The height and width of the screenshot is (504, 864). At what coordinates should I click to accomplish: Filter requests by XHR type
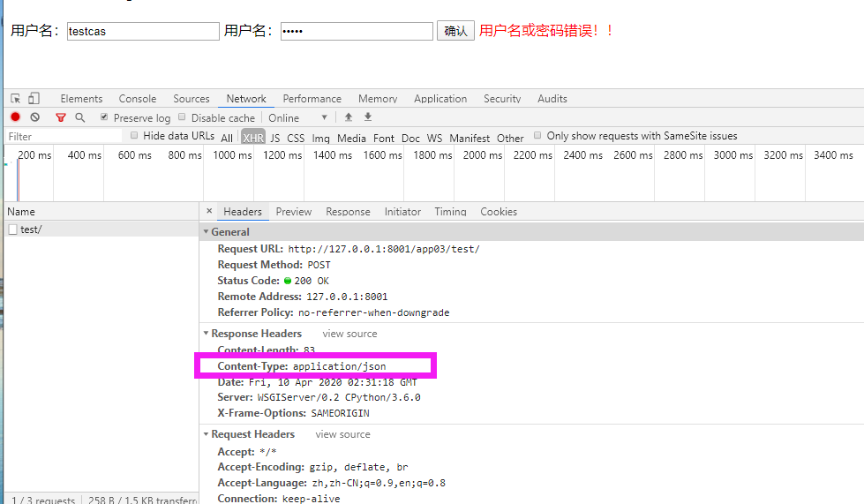(253, 138)
